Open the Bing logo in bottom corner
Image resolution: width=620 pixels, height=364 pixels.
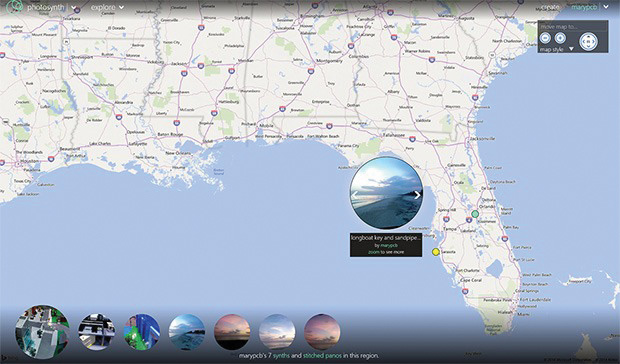[x=8, y=359]
